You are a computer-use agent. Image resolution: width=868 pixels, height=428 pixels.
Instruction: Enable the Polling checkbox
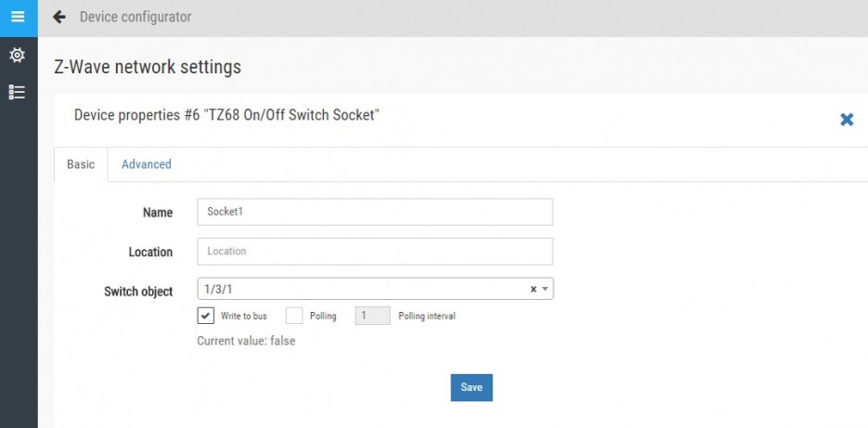(294, 316)
